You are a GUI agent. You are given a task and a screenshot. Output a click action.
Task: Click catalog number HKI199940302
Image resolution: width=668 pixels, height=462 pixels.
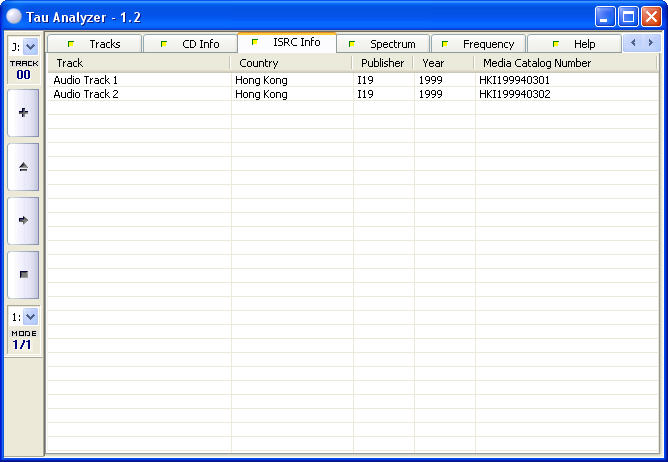[x=515, y=94]
